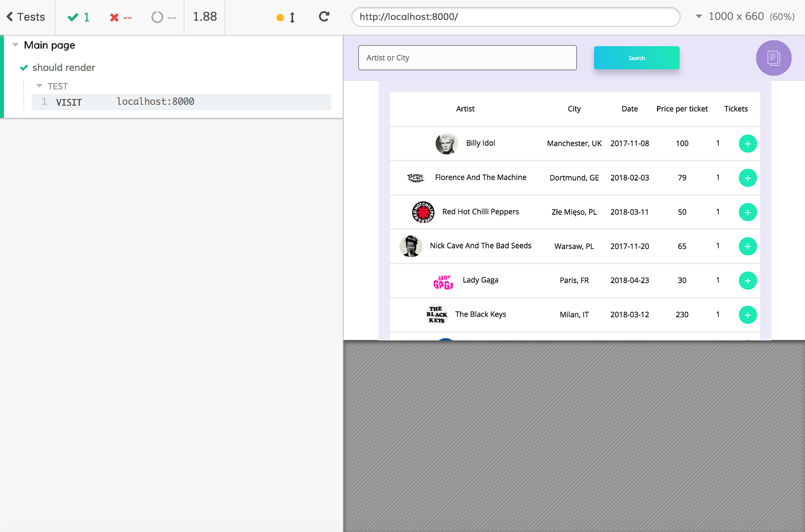Add The Black Keys ticket
805x532 pixels.
click(x=748, y=315)
